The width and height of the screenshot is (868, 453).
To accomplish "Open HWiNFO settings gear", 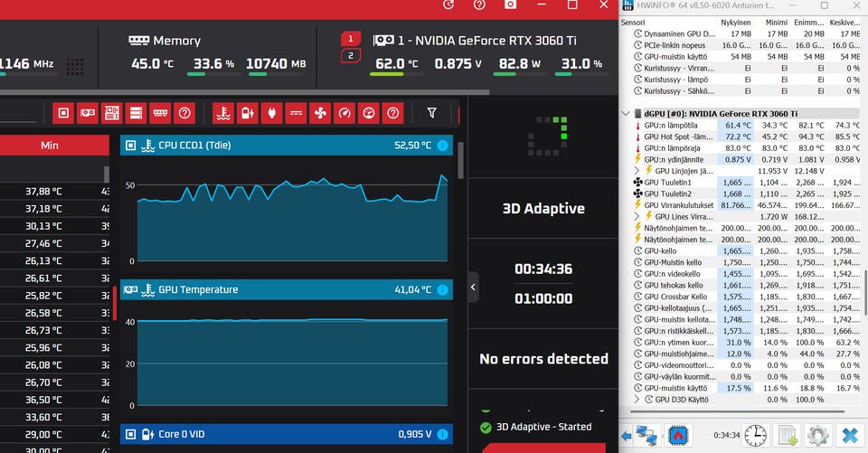I will (x=818, y=435).
